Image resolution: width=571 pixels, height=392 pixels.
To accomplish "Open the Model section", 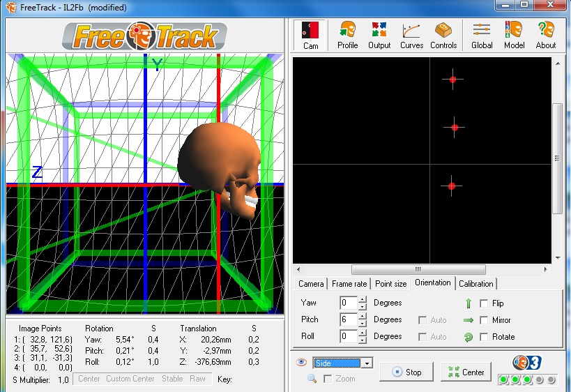I will (514, 36).
